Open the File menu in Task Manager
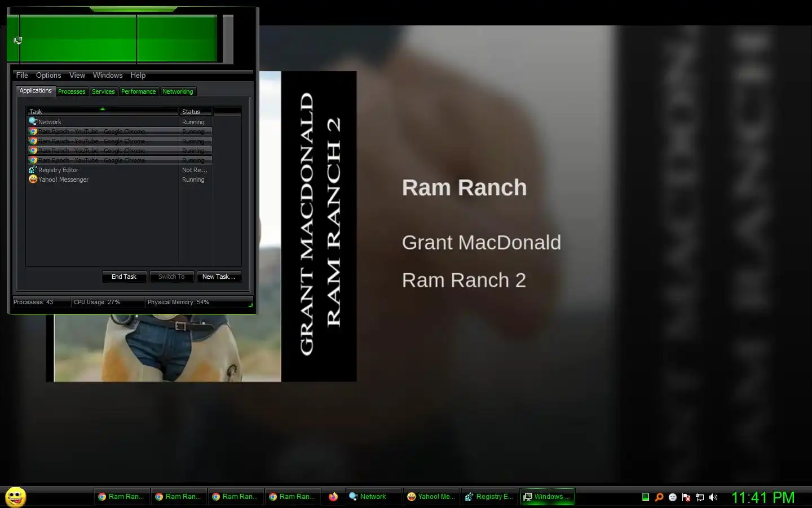 tap(22, 75)
